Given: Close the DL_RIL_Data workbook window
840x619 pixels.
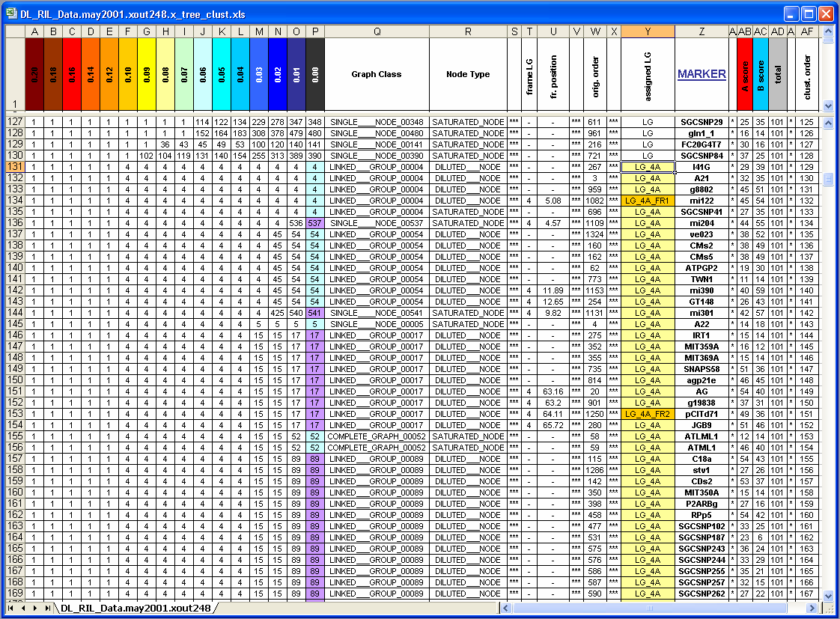Looking at the screenshot, I should [x=827, y=14].
